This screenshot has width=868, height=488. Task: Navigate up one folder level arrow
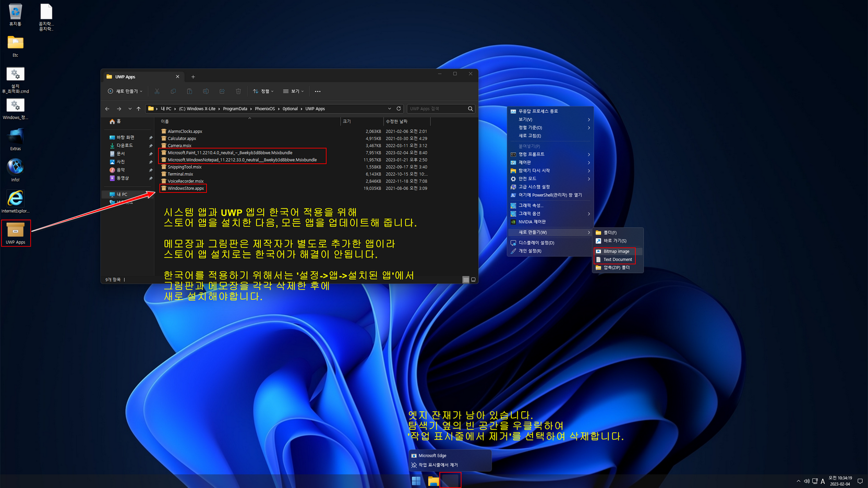[x=139, y=109]
